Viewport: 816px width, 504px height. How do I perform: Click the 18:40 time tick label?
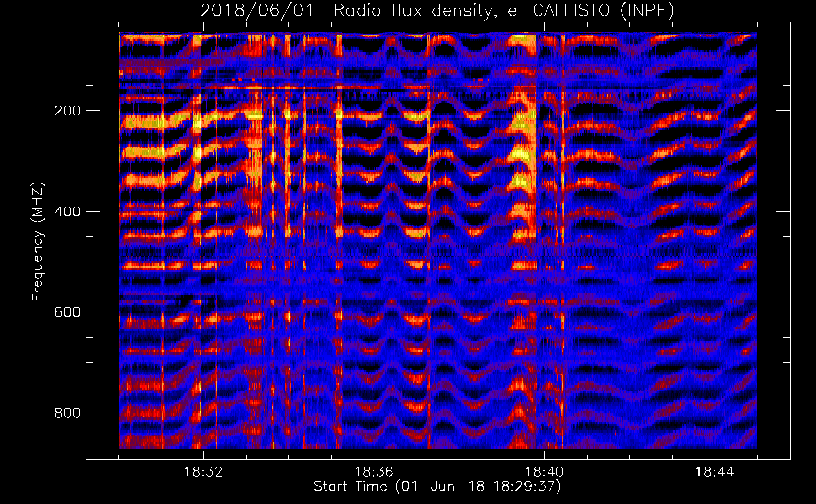pyautogui.click(x=544, y=472)
